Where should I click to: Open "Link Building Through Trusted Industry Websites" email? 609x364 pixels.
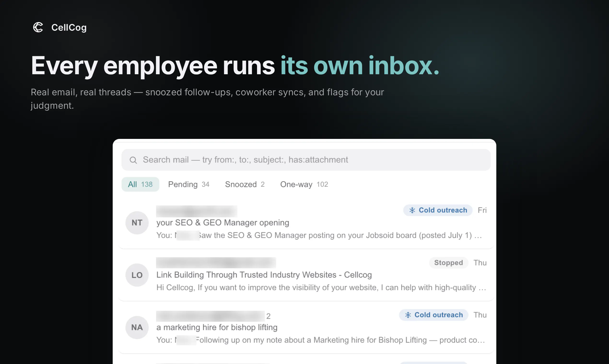click(x=264, y=275)
